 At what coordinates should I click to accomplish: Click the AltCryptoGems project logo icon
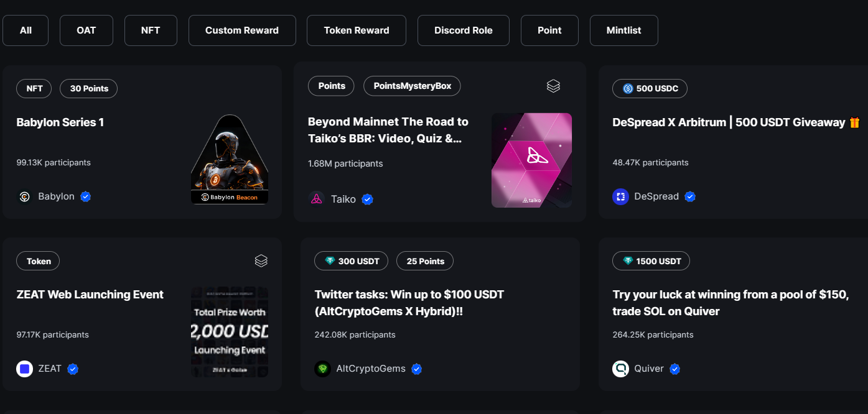coord(322,369)
